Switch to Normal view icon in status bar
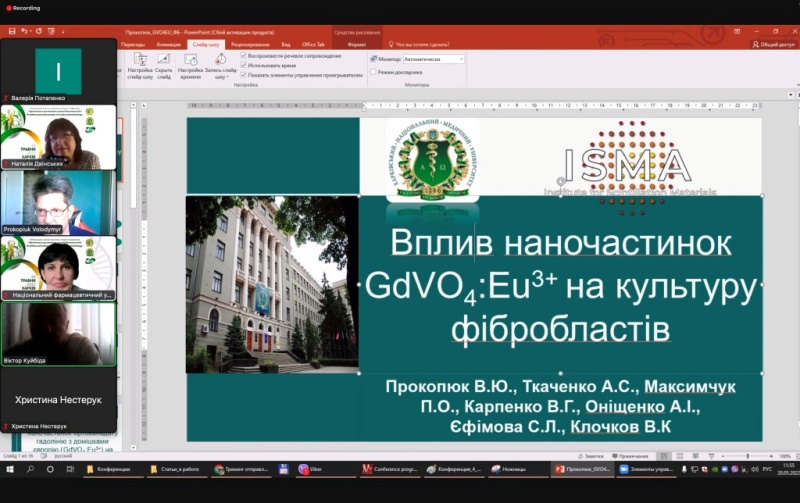Viewport: 800px width, 503px height. click(x=664, y=456)
